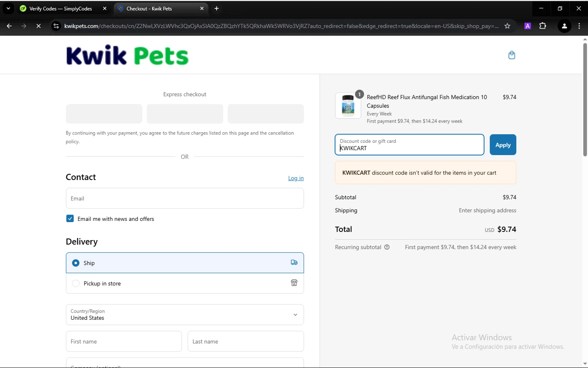The width and height of the screenshot is (588, 368).
Task: Open the browser profile avatar
Action: tap(564, 26)
